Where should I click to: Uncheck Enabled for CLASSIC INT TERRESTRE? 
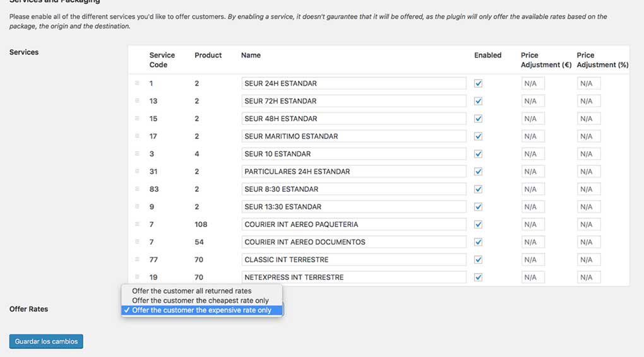(x=478, y=260)
